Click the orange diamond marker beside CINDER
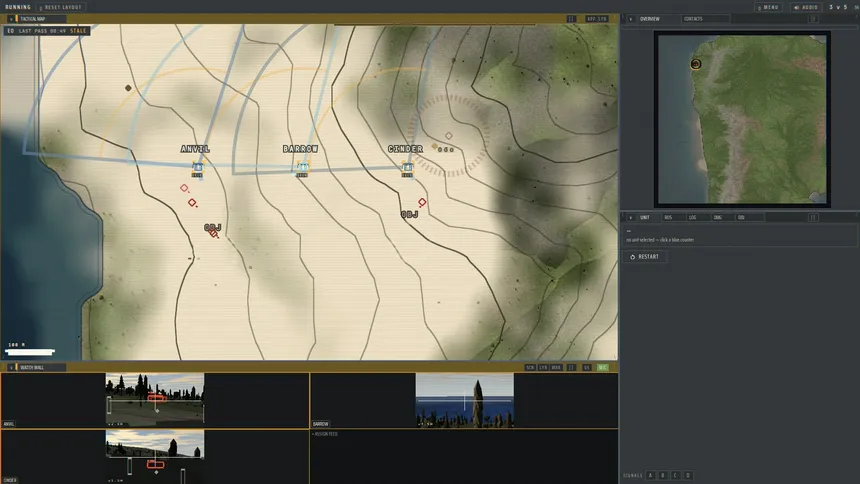 (434, 147)
